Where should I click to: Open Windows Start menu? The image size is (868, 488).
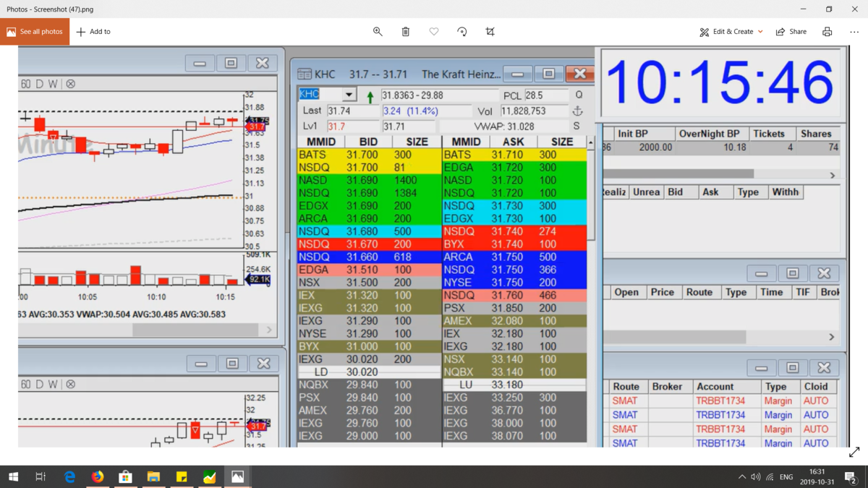point(13,476)
